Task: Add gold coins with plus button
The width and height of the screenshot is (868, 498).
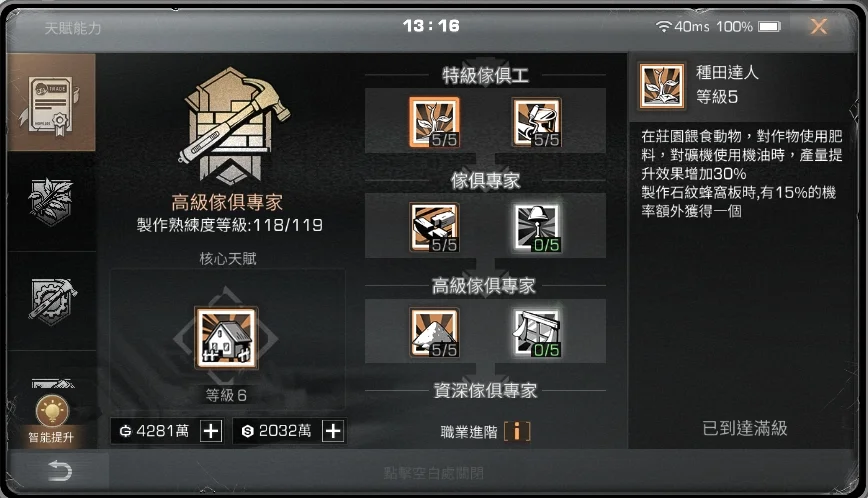Action: click(211, 430)
